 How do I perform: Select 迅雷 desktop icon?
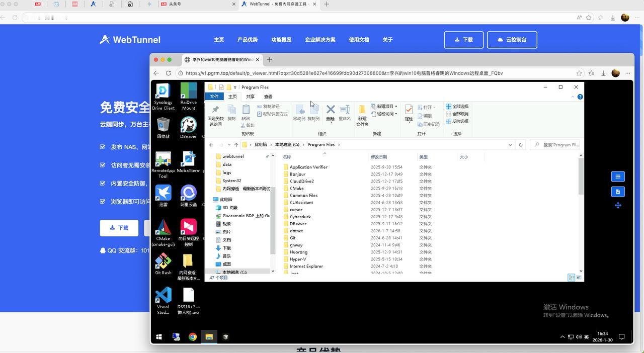pyautogui.click(x=163, y=196)
